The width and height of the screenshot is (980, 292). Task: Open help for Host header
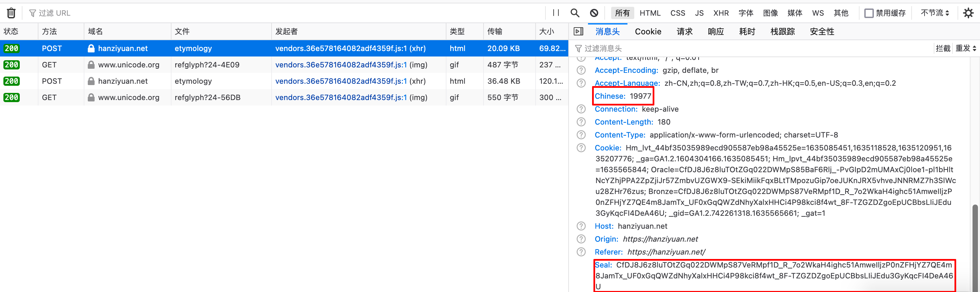581,226
